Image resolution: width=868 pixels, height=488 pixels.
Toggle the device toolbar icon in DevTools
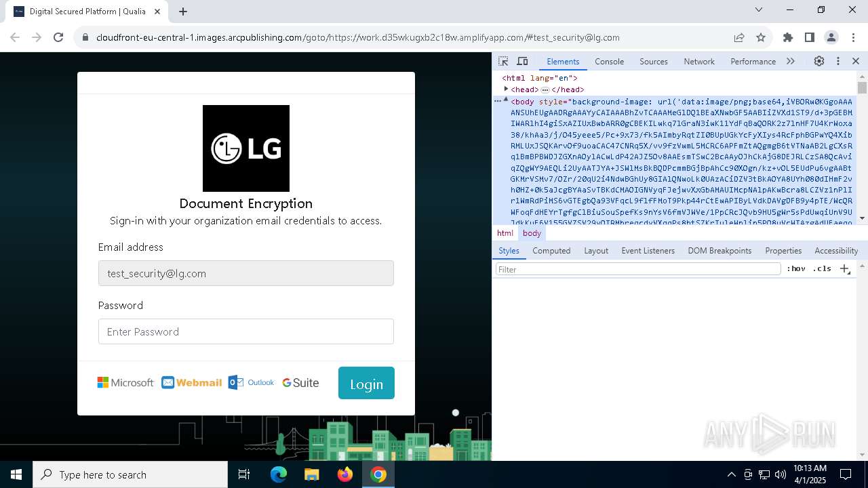[x=522, y=61]
